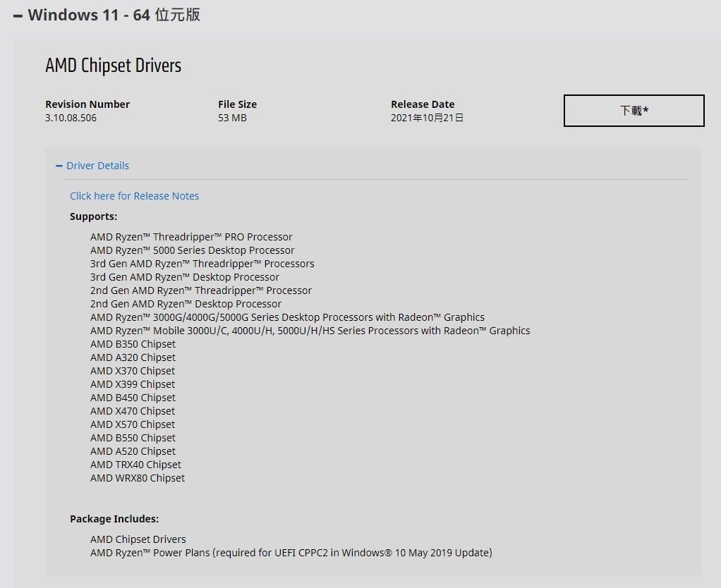Click AMD TRX40 Chipset entry
This screenshot has width=721, height=588.
click(x=135, y=465)
